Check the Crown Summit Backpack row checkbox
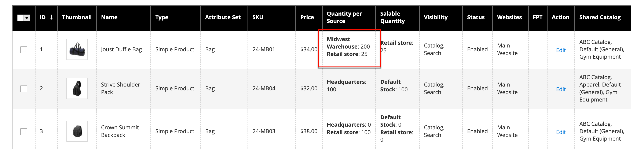644x149 pixels. (x=24, y=131)
